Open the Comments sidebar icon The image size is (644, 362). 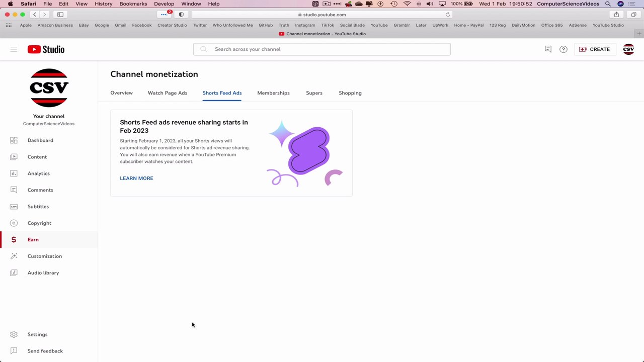(x=14, y=190)
